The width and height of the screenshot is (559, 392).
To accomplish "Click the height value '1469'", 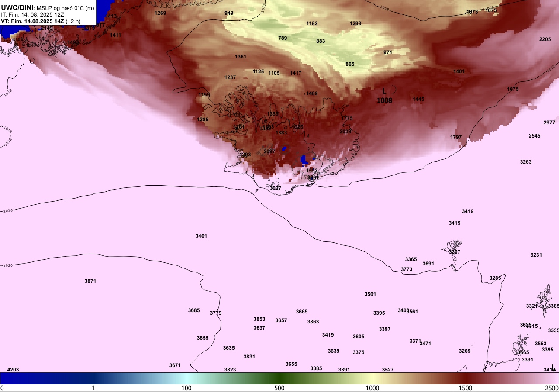I will pyautogui.click(x=312, y=93).
